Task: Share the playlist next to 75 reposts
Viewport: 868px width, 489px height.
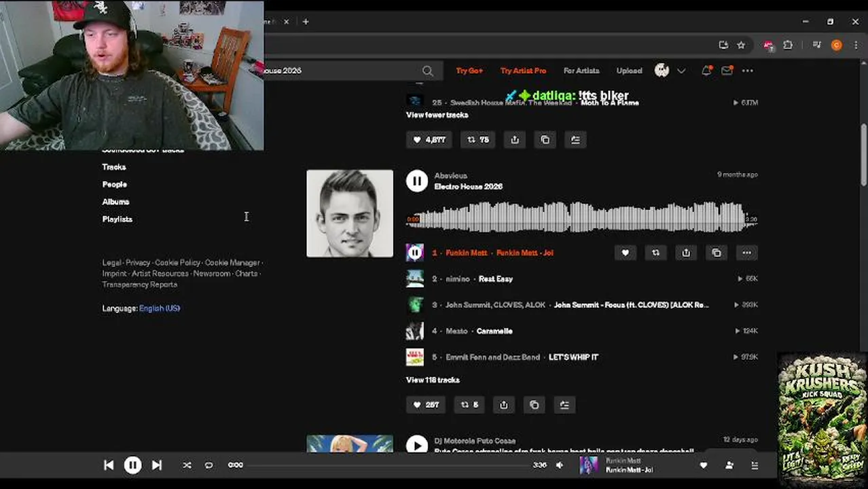Action: click(515, 140)
